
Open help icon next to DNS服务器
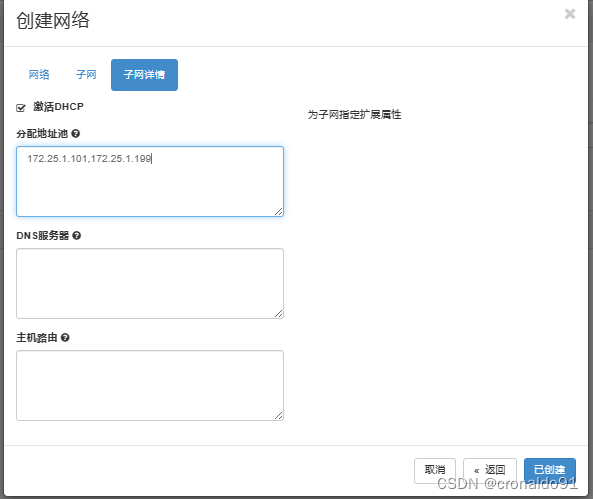pyautogui.click(x=76, y=236)
